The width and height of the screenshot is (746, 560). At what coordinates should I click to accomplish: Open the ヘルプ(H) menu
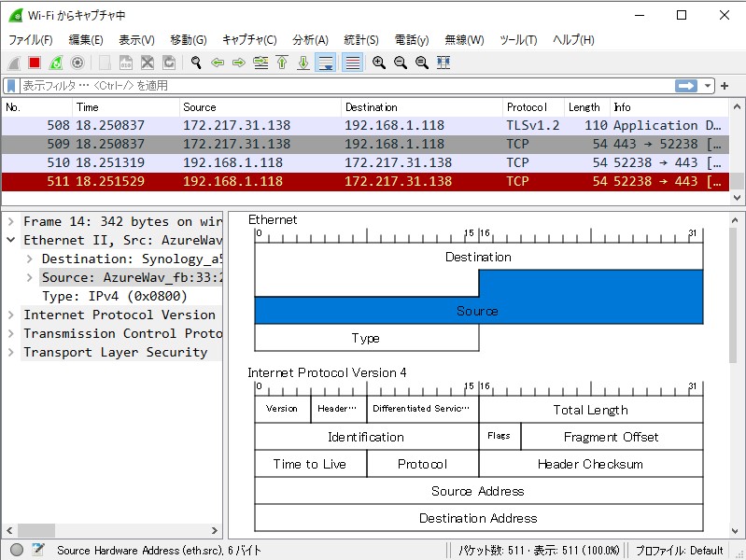click(x=573, y=40)
